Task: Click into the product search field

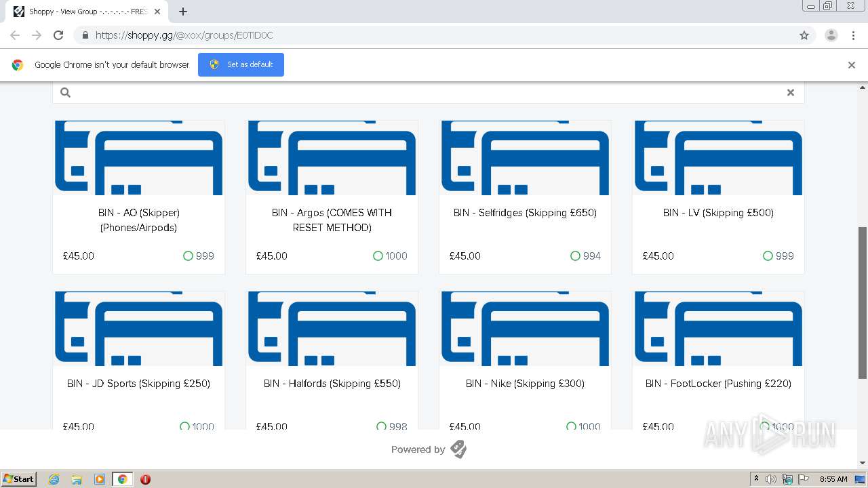Action: tap(429, 93)
